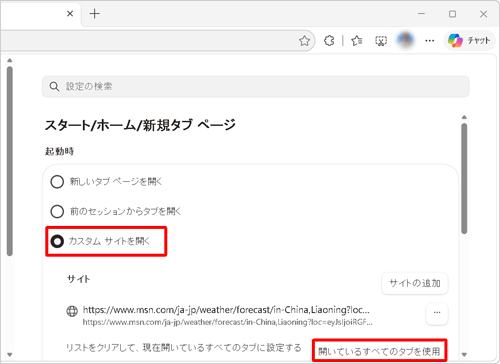Open the user profile avatar
500x364 pixels.
pos(405,40)
